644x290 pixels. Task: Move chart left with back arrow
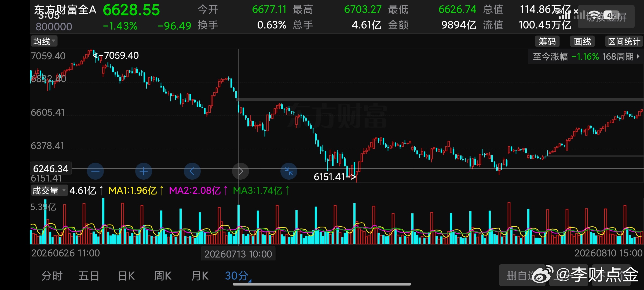[192, 171]
